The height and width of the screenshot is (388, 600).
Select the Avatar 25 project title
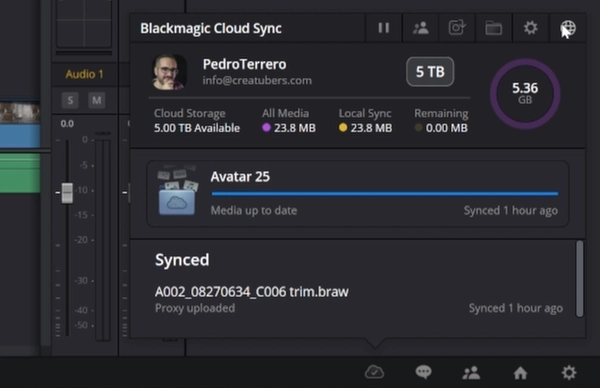(240, 177)
